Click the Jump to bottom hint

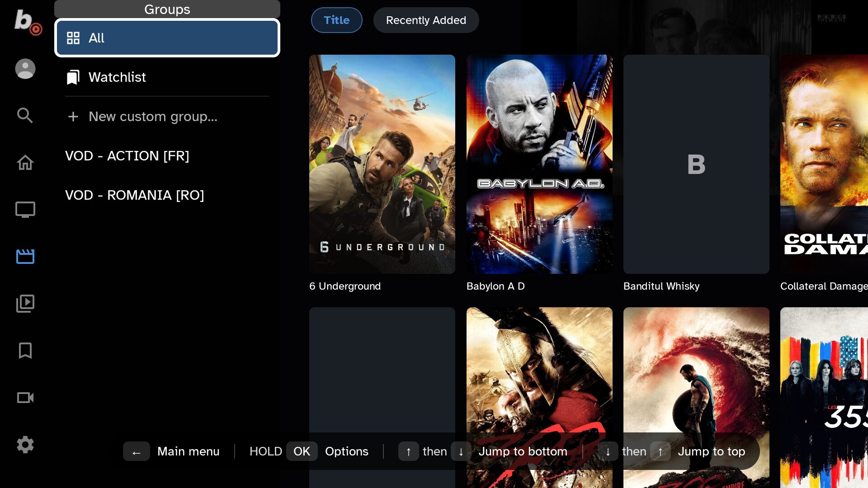(523, 451)
